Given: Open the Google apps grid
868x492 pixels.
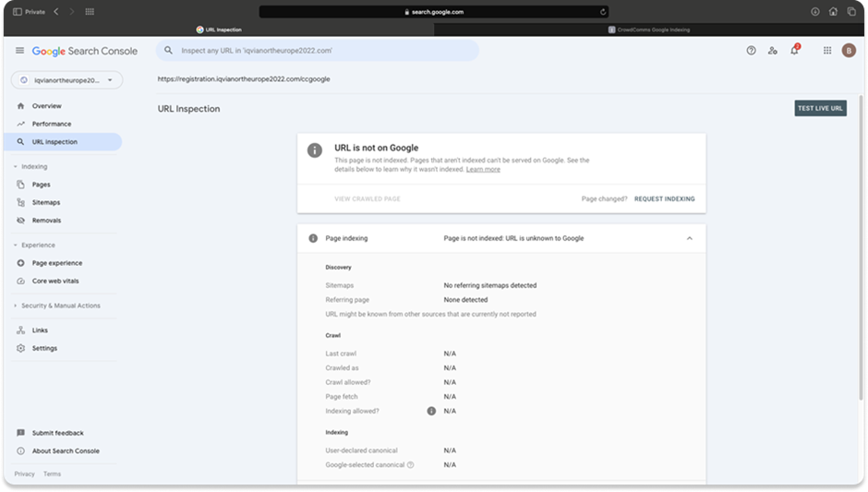Looking at the screenshot, I should tap(827, 51).
